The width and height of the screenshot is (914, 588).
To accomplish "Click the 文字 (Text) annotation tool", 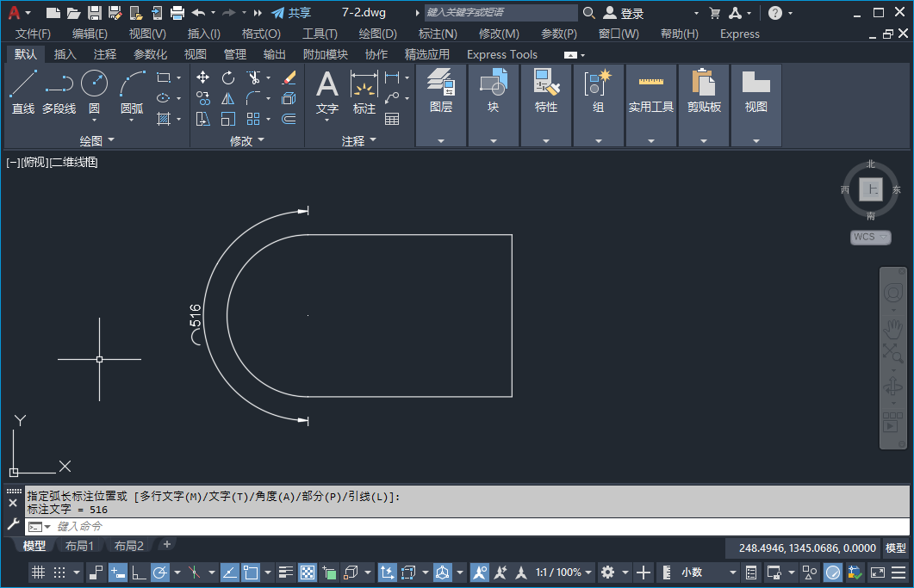I will pyautogui.click(x=327, y=93).
